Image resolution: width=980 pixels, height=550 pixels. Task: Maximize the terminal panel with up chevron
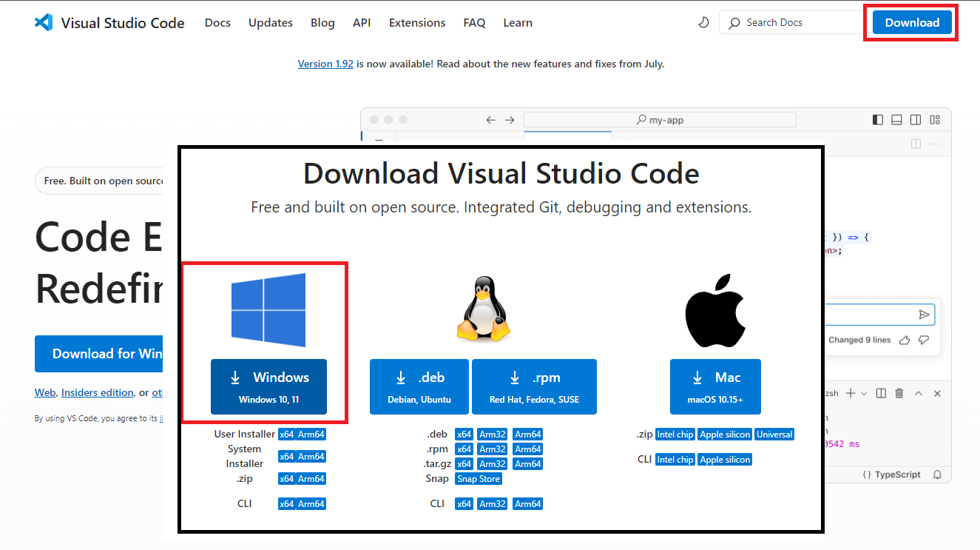click(919, 393)
